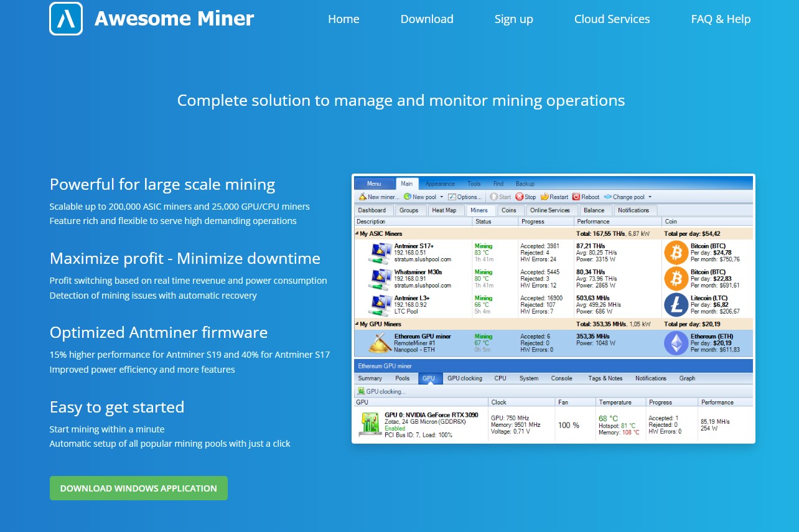
Task: Click the Download navigation link
Action: pos(427,19)
